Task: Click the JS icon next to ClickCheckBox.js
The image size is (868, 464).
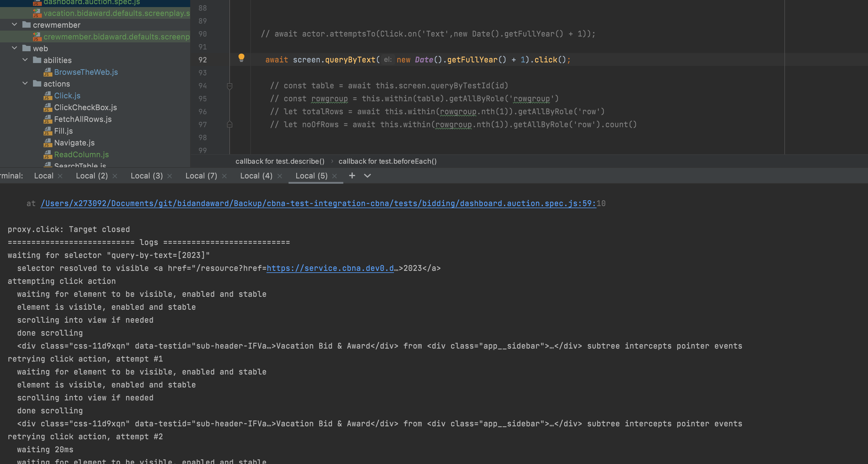Action: tap(48, 107)
